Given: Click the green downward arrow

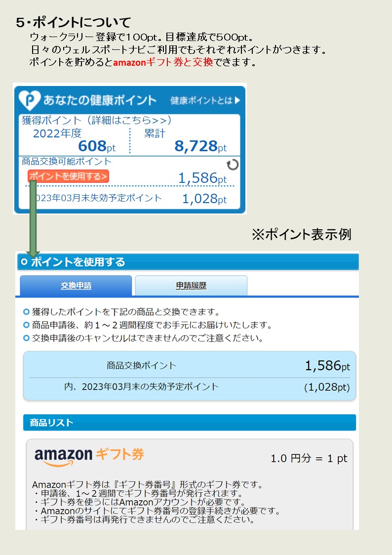Looking at the screenshot, I should pos(33,217).
